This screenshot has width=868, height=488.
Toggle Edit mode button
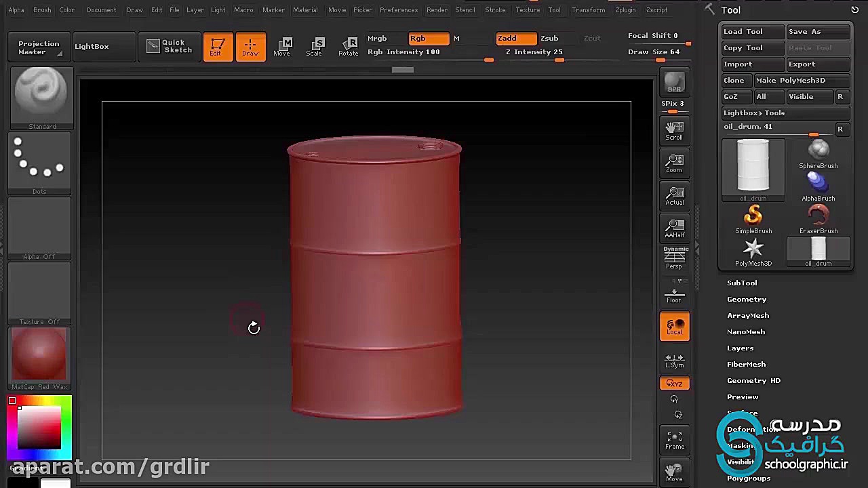coord(217,46)
